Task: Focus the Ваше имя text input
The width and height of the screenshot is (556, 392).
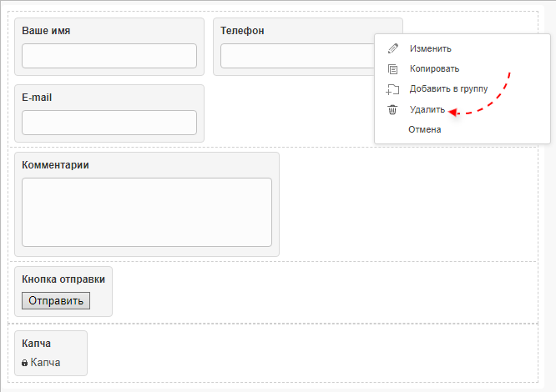Action: [109, 56]
